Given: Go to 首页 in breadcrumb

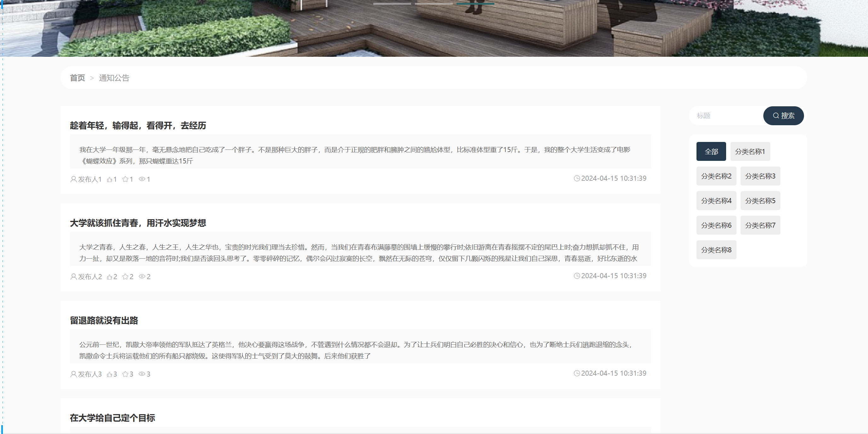Looking at the screenshot, I should [78, 78].
